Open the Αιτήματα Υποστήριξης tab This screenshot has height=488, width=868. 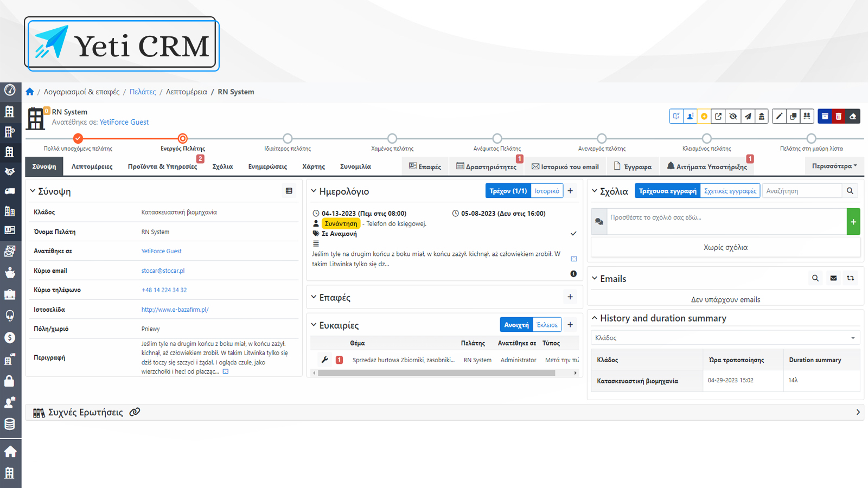tap(707, 166)
